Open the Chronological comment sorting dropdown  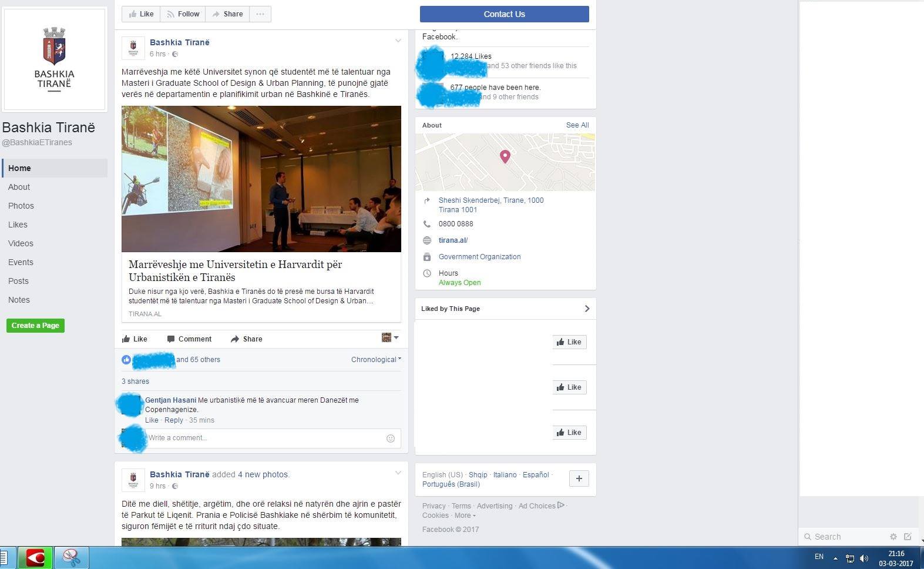coord(376,360)
